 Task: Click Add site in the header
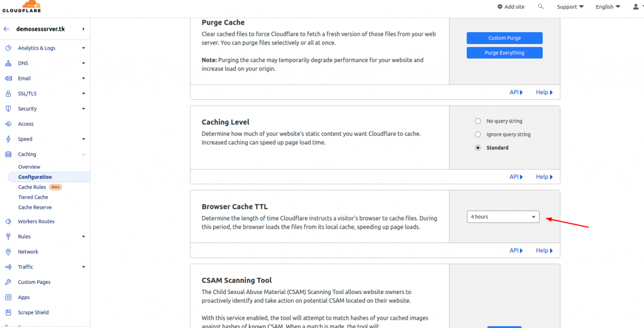[x=511, y=7]
